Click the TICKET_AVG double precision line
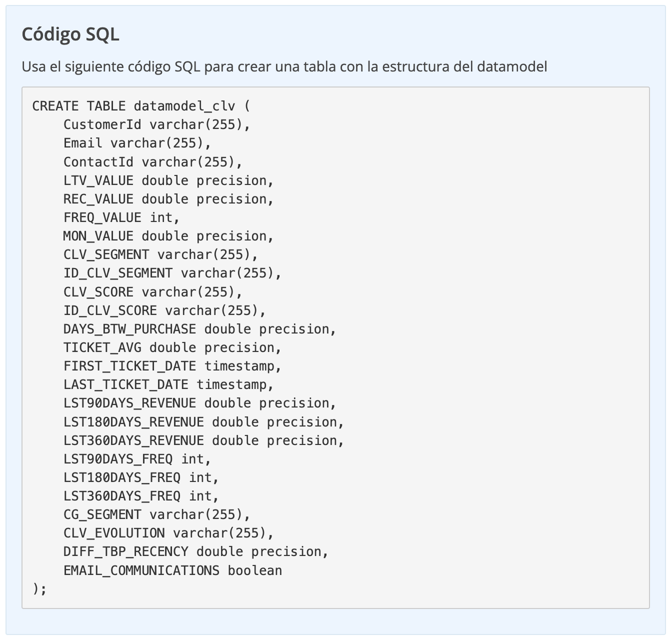Screen dimensions: 672x639 [x=172, y=347]
